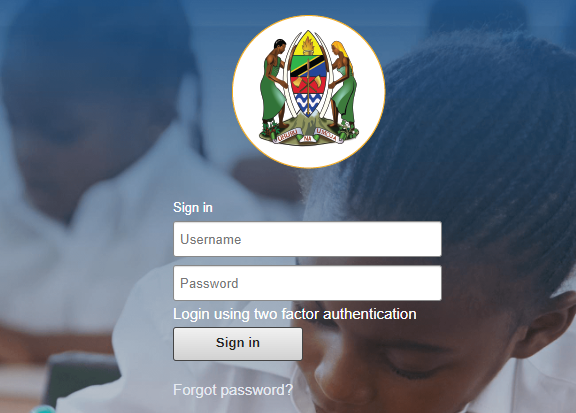The width and height of the screenshot is (576, 413).
Task: Click the Uhuru na Umoja motto banner
Action: [307, 136]
